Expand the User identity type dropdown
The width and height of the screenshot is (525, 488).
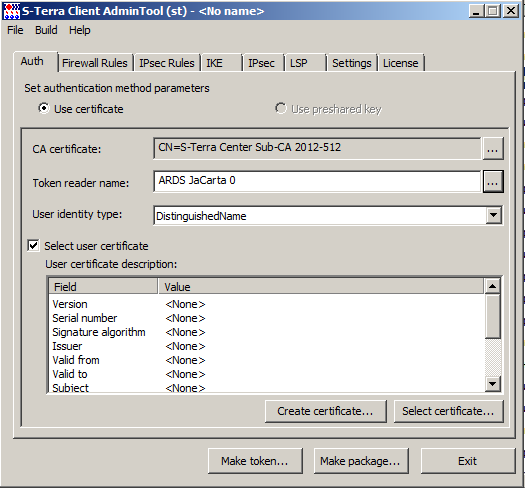point(494,215)
